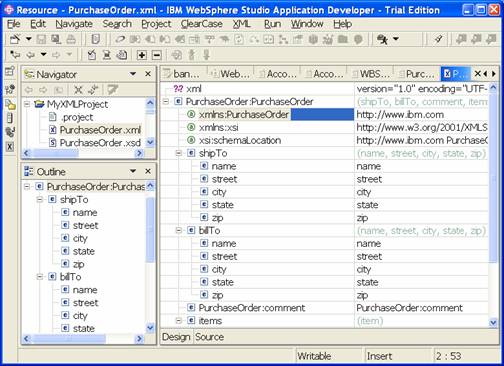This screenshot has height=366, width=504.
Task: Click the running-figure Run toolbar icon
Action: (383, 39)
